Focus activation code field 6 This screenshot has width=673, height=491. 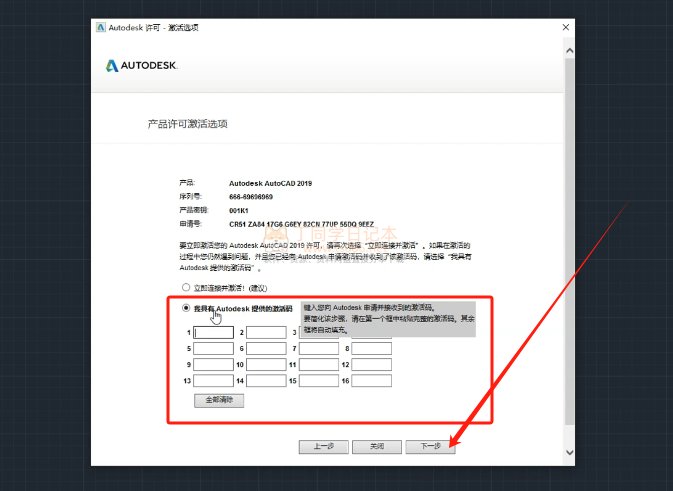tap(266, 348)
